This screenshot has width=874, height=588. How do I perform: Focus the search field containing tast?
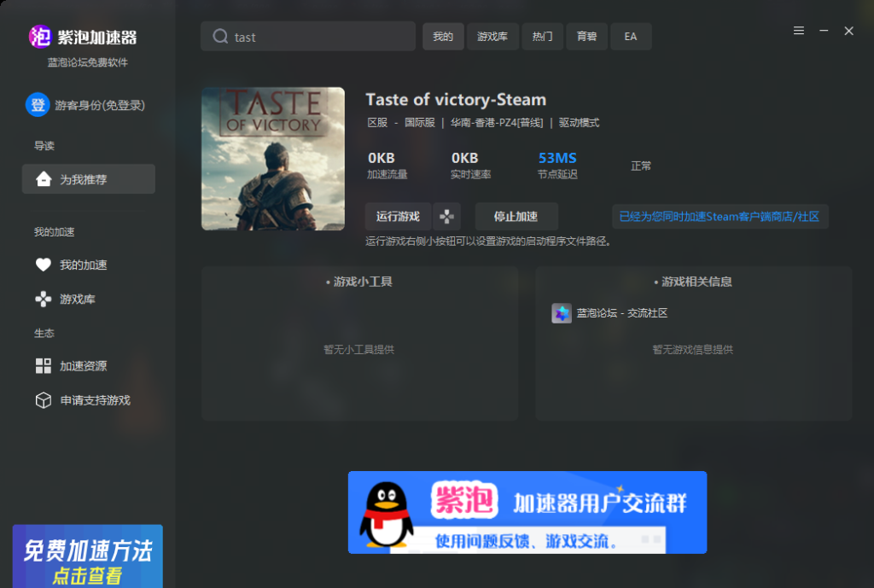pyautogui.click(x=308, y=37)
